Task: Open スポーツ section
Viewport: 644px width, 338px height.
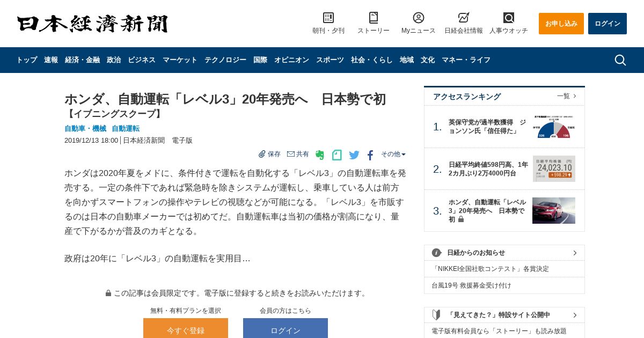Action: pyautogui.click(x=330, y=60)
